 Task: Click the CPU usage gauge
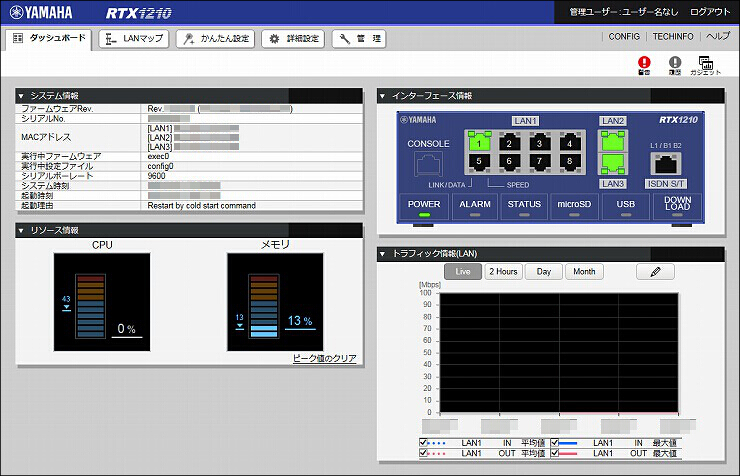click(x=102, y=302)
